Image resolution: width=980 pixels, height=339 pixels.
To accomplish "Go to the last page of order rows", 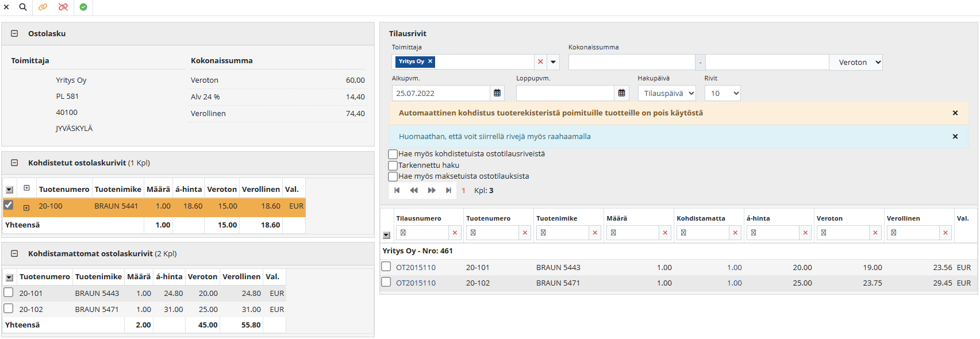I will click(x=448, y=190).
